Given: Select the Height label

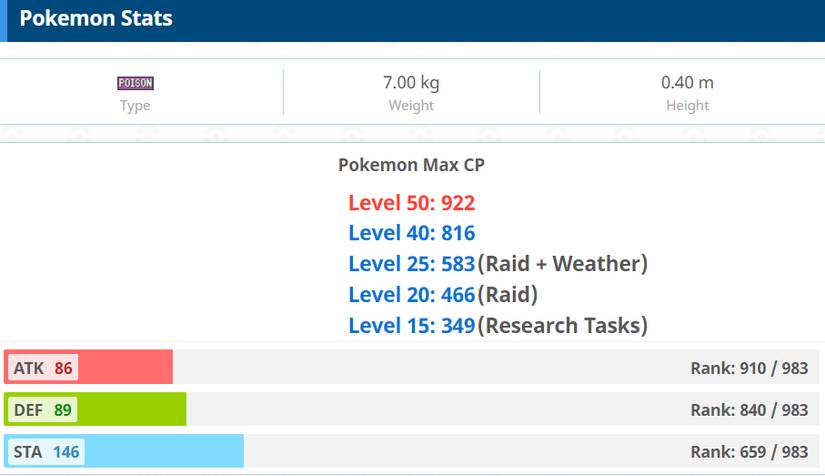Looking at the screenshot, I should (x=687, y=106).
